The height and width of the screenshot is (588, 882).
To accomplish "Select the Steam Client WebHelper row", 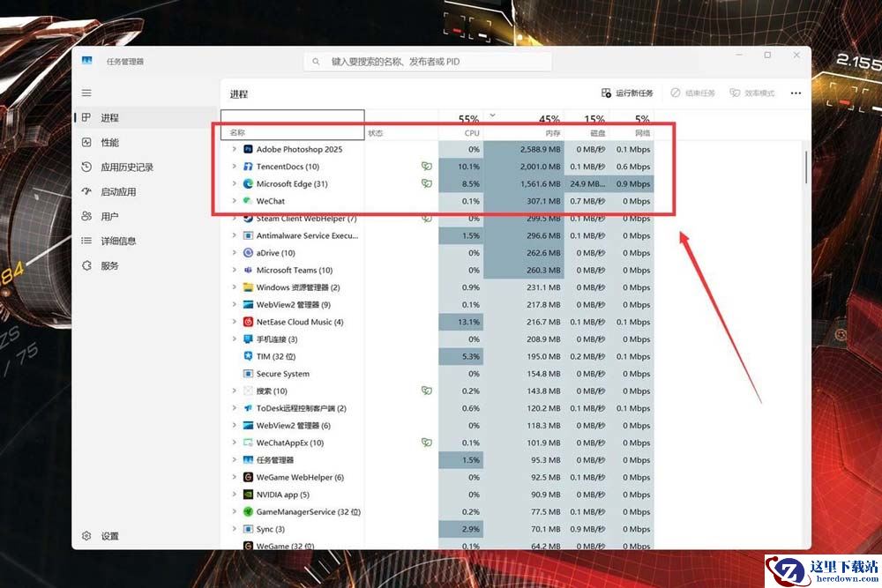I will 437,218.
